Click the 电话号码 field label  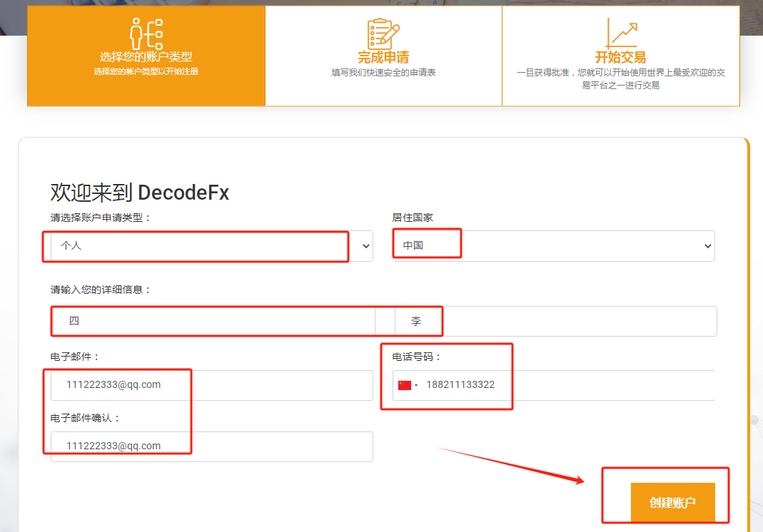coord(417,357)
